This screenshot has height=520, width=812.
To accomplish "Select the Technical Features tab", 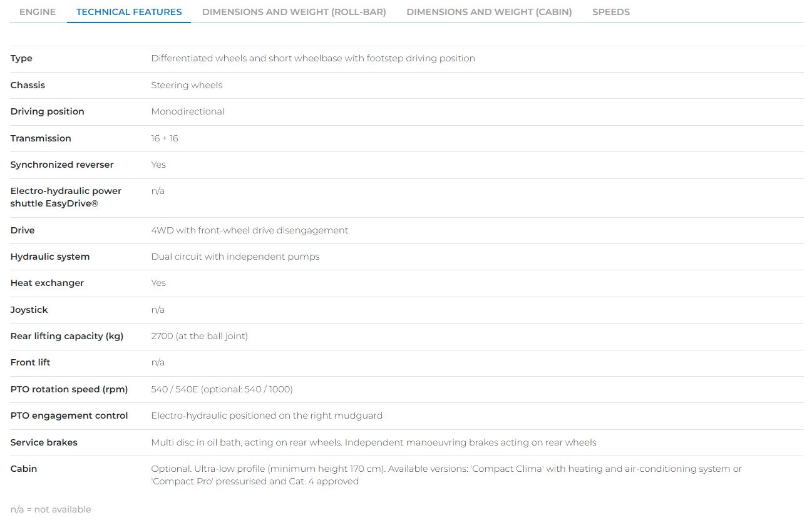I will [129, 12].
